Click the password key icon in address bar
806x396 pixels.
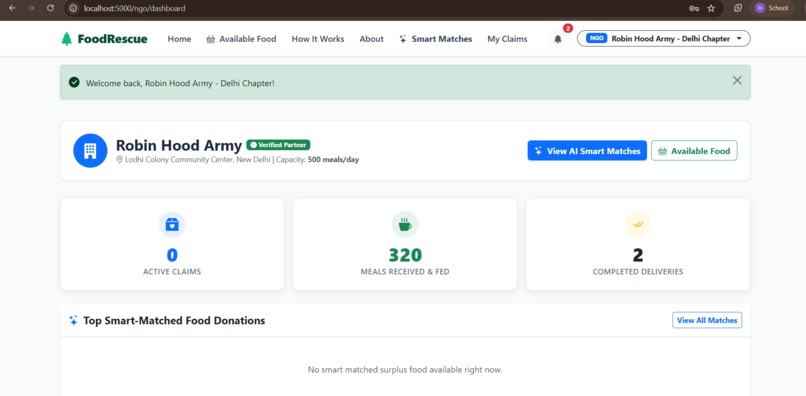[x=693, y=8]
